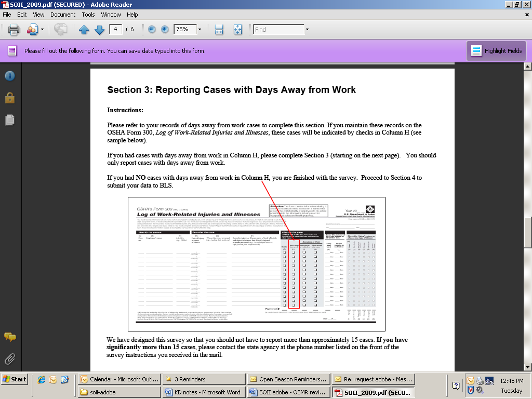This screenshot has width=532, height=399.
Task: Go to the previous page with the up arrow
Action: (x=84, y=30)
